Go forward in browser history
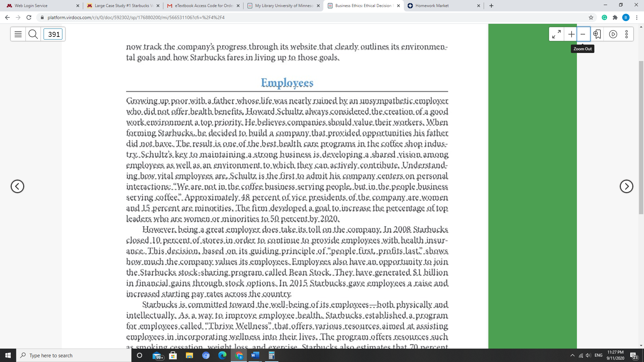The width and height of the screenshot is (644, 362). pyautogui.click(x=18, y=17)
